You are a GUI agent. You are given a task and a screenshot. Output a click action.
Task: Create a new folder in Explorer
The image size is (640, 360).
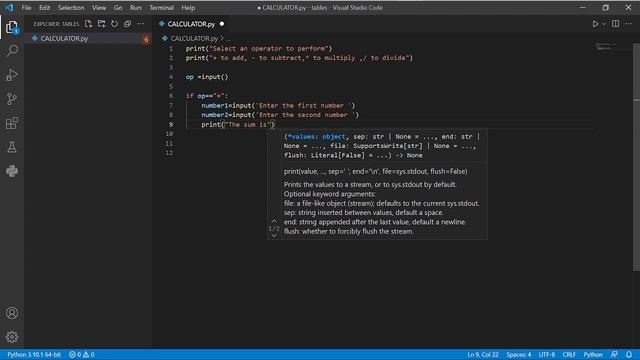point(102,24)
